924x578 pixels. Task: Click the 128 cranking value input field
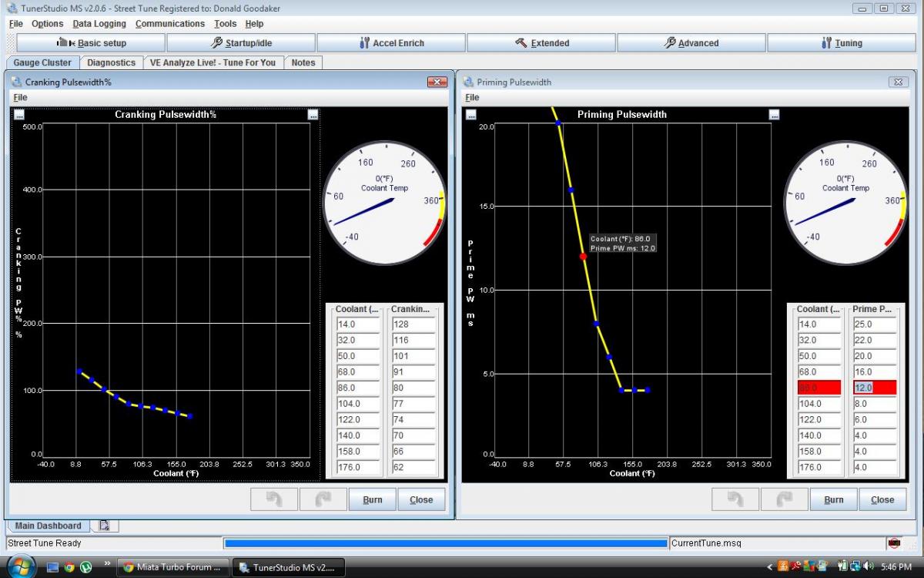click(413, 324)
